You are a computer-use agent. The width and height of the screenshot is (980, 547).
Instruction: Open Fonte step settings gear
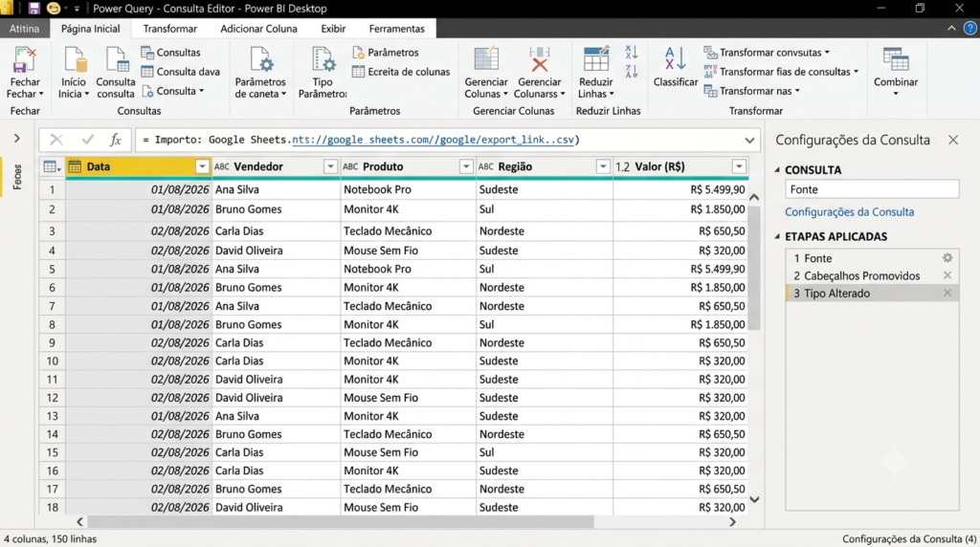point(947,258)
